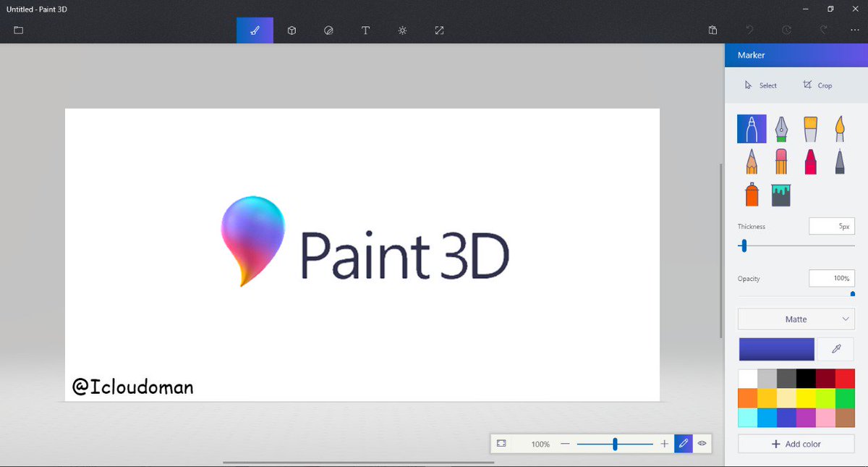The width and height of the screenshot is (868, 467).
Task: Open the three-dot more options menu
Action: pos(855,30)
